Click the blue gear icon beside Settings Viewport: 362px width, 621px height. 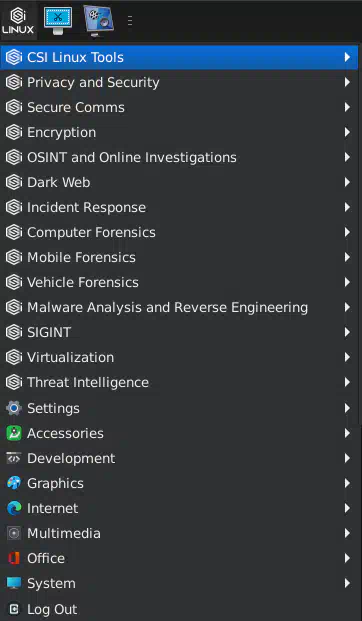tap(14, 408)
